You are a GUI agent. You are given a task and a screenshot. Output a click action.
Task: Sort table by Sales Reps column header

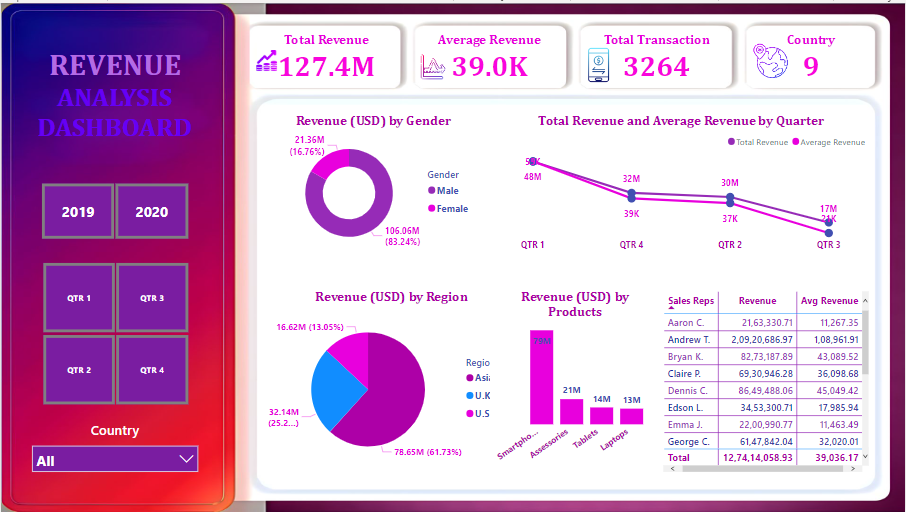tap(691, 300)
